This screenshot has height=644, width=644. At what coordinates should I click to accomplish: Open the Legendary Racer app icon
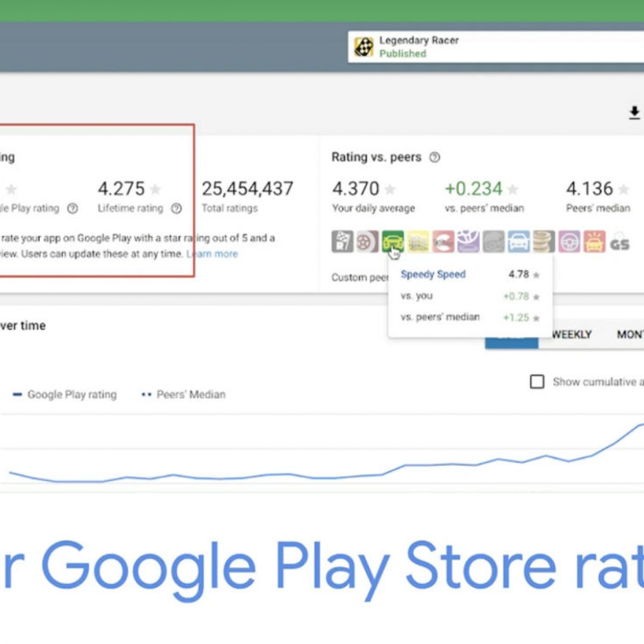pyautogui.click(x=364, y=47)
